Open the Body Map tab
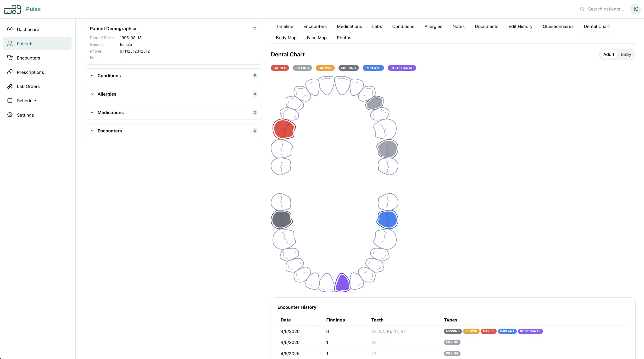This screenshot has height=359, width=644. click(x=286, y=38)
